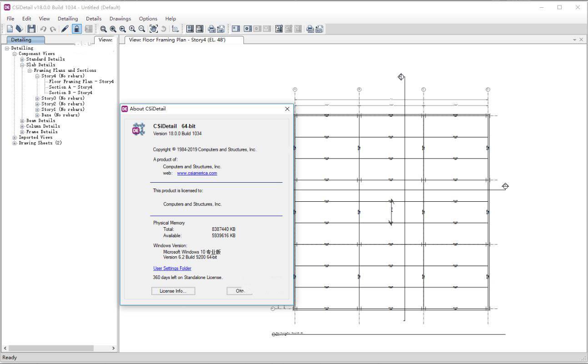
Task: Expand the Column Details node
Action: (22, 126)
